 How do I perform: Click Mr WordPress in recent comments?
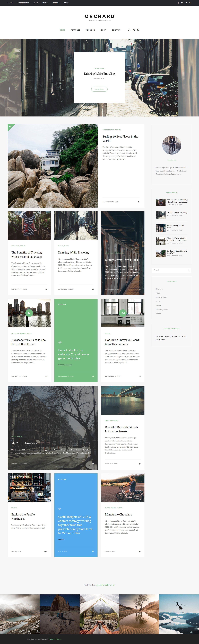pyautogui.click(x=162, y=336)
